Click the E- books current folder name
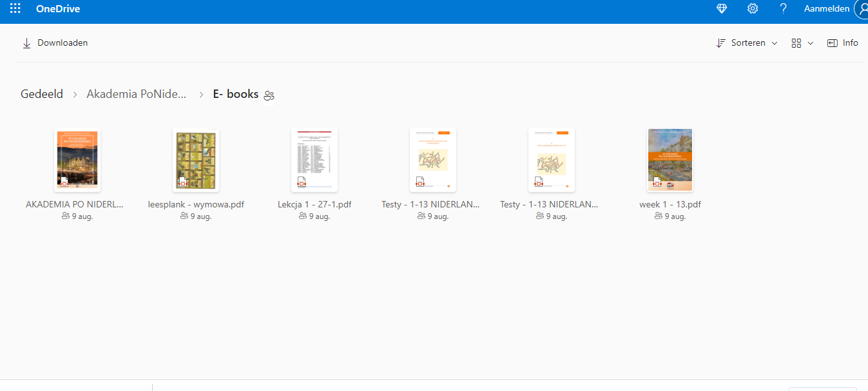The image size is (868, 391). (x=235, y=94)
